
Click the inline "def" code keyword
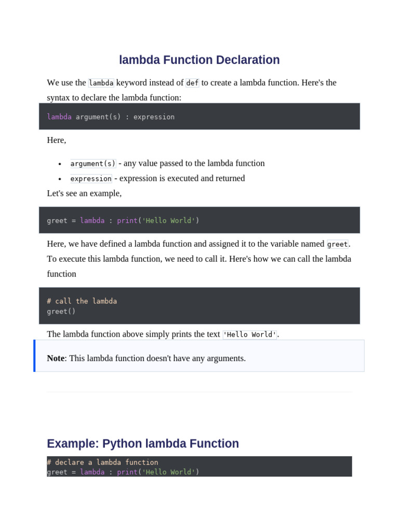[192, 83]
